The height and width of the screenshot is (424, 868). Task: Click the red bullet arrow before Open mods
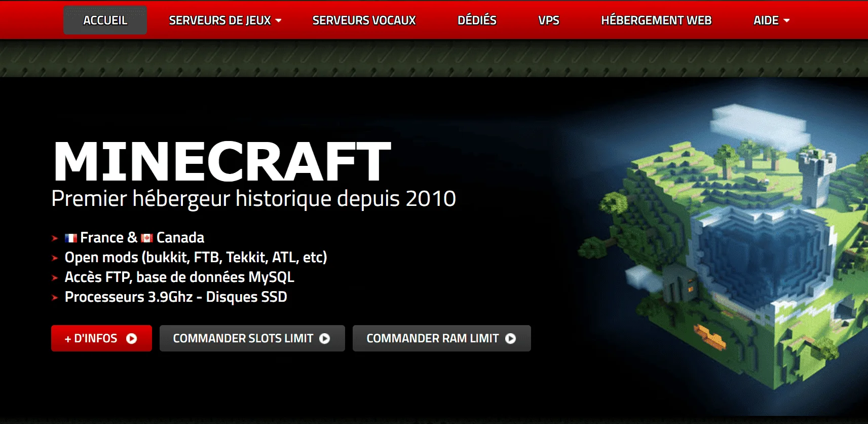[55, 258]
